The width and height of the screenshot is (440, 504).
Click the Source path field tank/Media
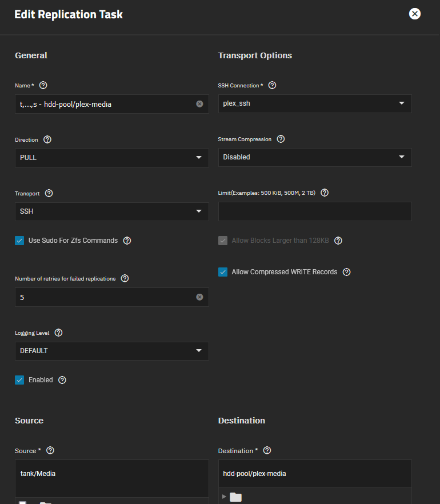click(x=111, y=474)
